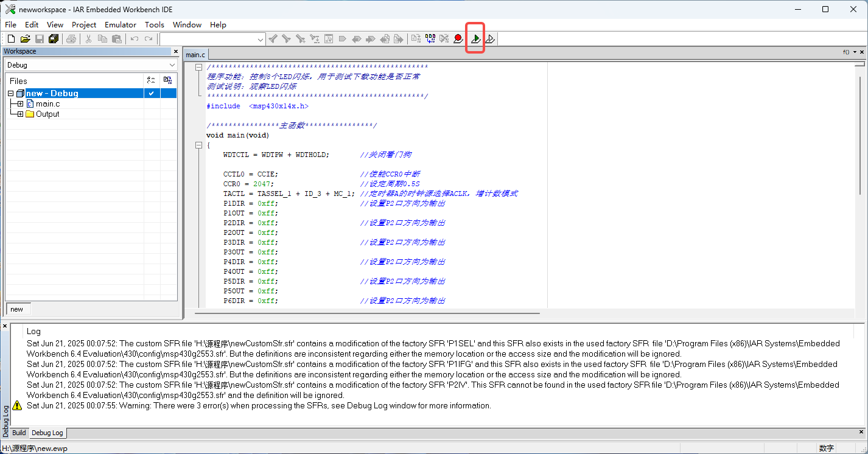Click the Compile icon in the toolbar
The image size is (868, 454).
click(415, 38)
